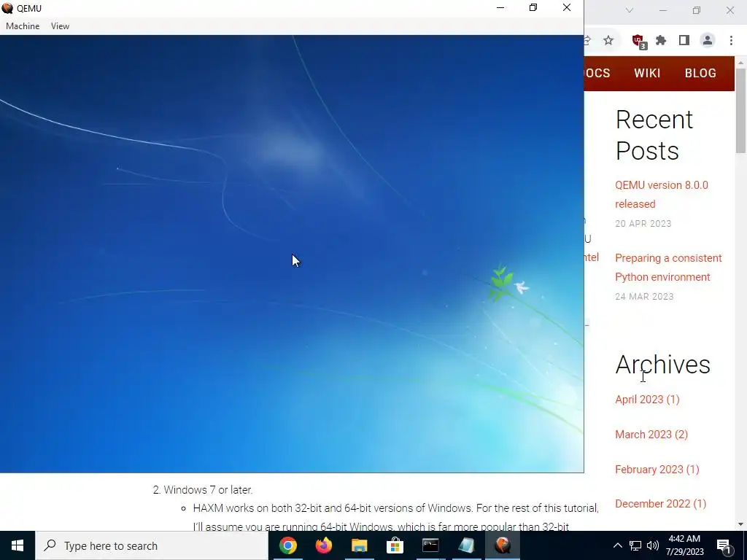Open Firefox from the taskbar

click(324, 545)
